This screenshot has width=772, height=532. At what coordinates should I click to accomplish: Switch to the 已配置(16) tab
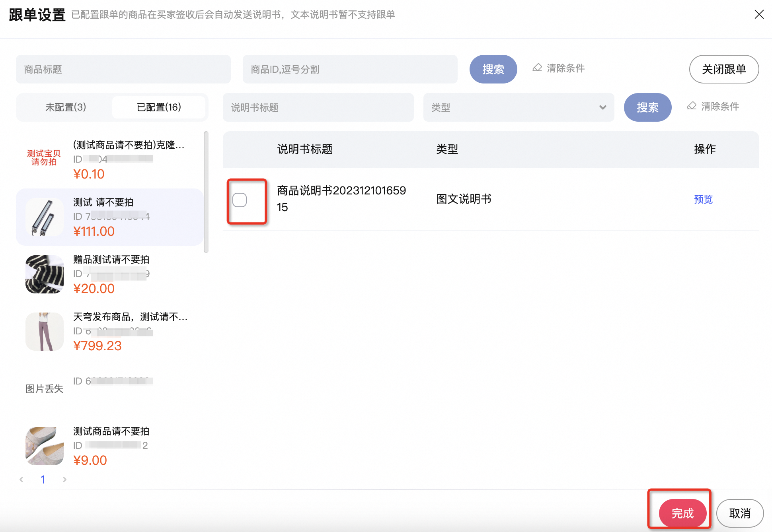[159, 107]
